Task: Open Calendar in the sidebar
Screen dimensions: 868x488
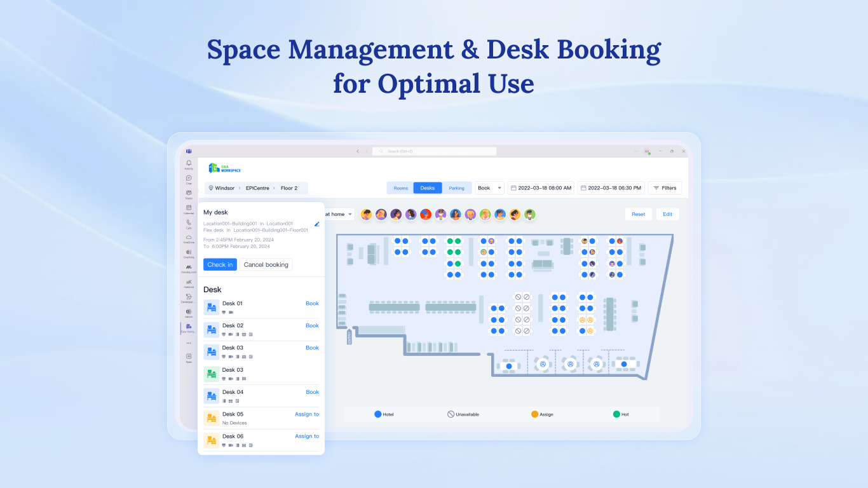Action: (x=189, y=209)
